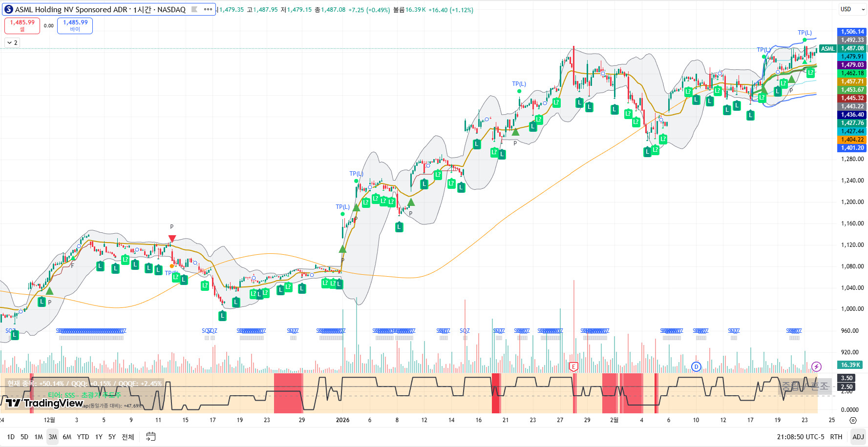Click the green up-triangle signal below 1,479.91 level

[804, 61]
